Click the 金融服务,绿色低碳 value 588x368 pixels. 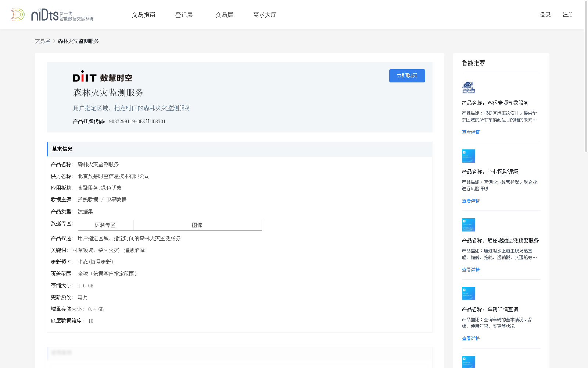[99, 188]
